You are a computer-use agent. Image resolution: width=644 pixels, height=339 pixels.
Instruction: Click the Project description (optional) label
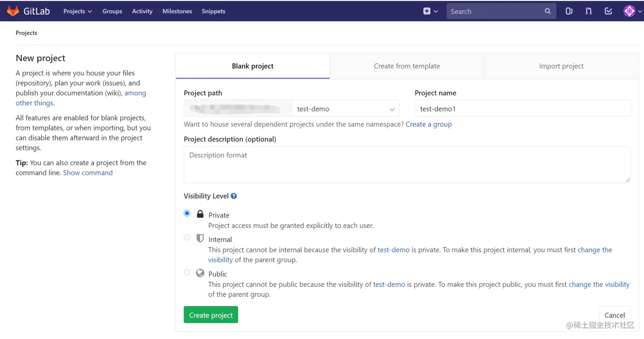click(x=230, y=139)
